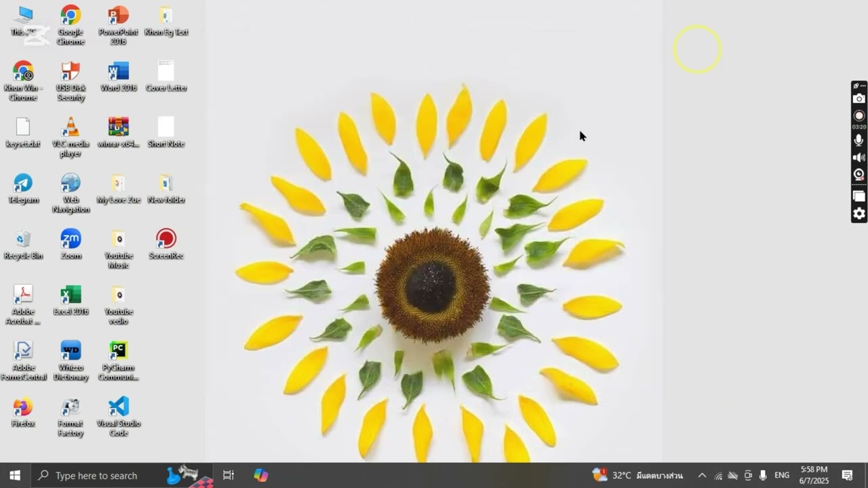
Task: Open Wi-Fi network tray icon
Action: click(718, 476)
